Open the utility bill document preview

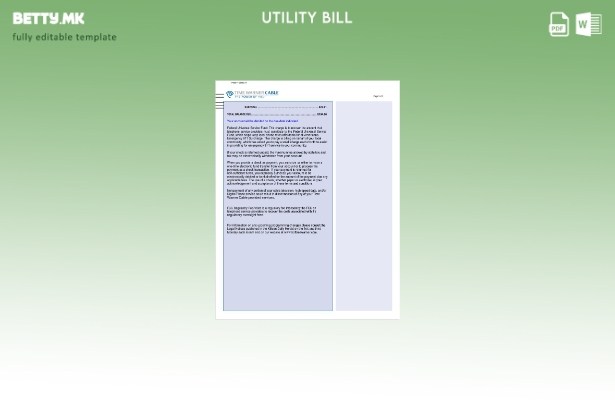point(307,199)
